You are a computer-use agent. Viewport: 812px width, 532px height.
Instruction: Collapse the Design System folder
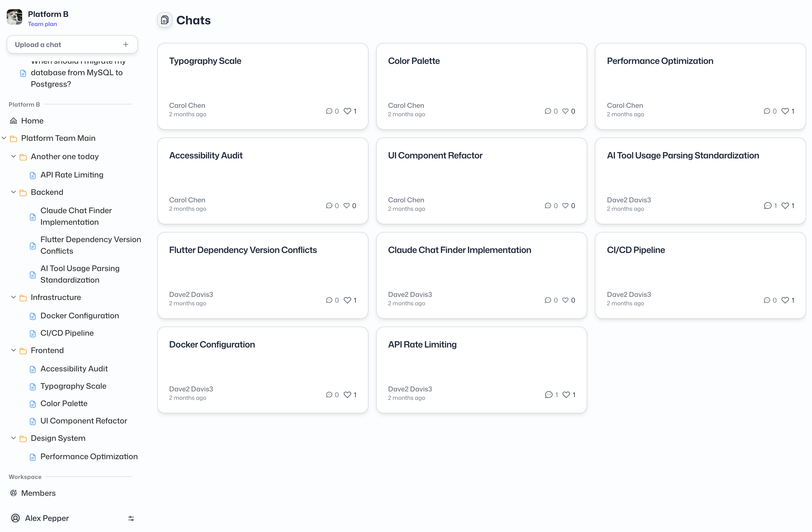click(x=14, y=438)
